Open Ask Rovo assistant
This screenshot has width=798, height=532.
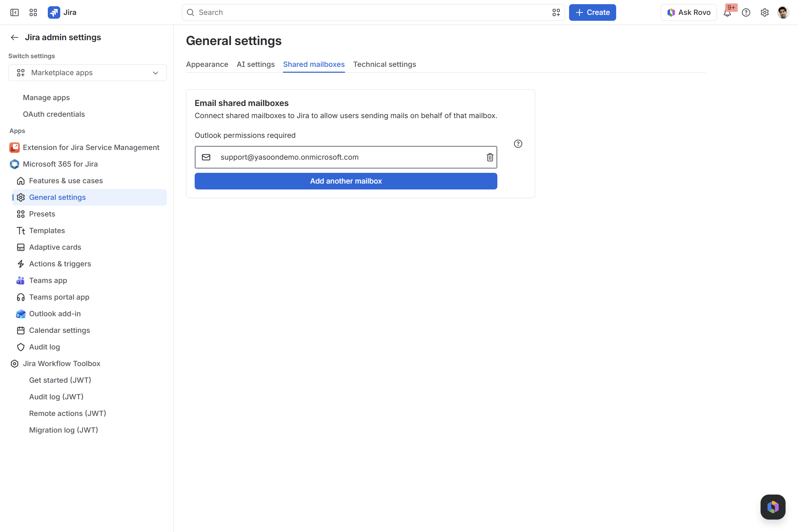(689, 12)
